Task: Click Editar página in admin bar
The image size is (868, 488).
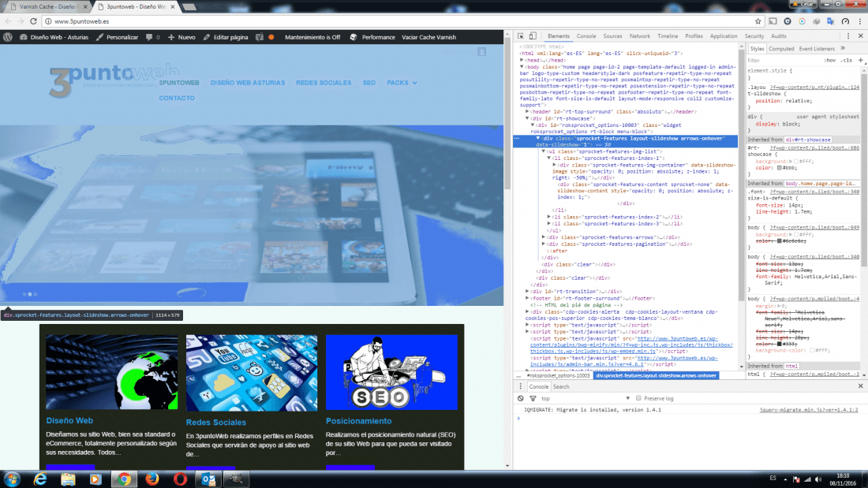Action: (226, 37)
